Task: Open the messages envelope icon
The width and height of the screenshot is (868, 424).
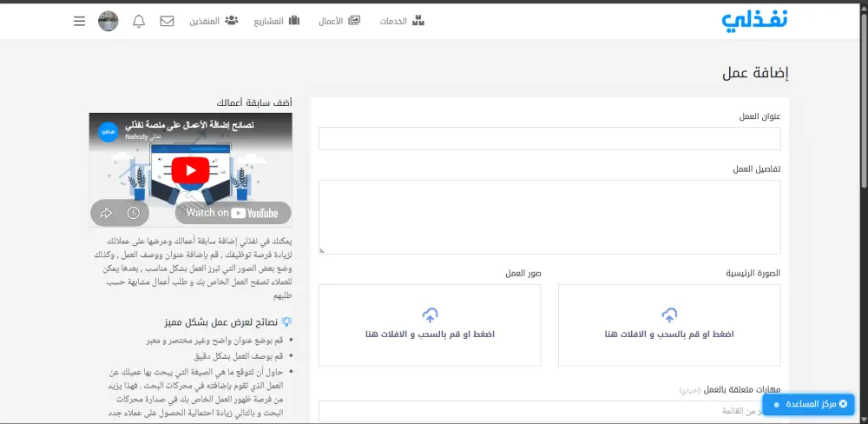Action: [x=167, y=21]
